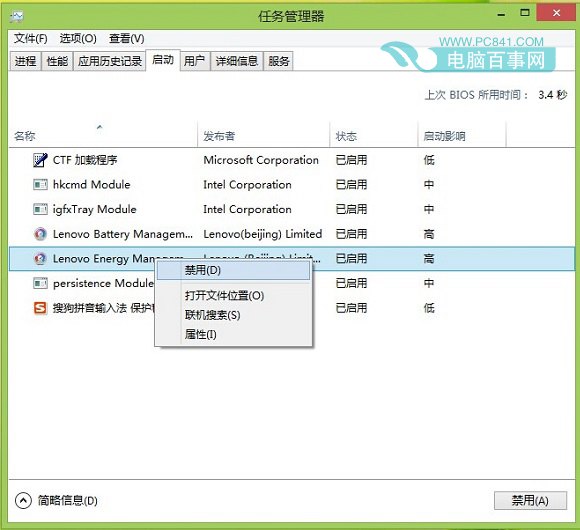Switch to the 详细信息 tab
This screenshot has height=530, width=580.
point(237,61)
